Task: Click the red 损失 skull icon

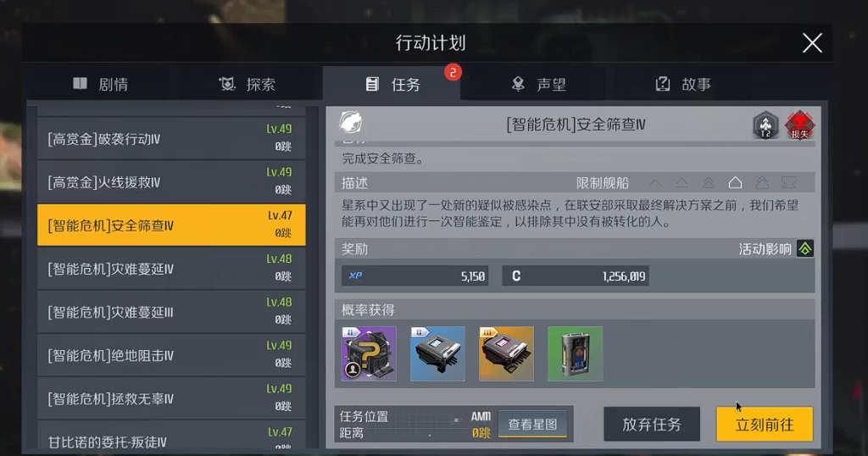Action: pyautogui.click(x=799, y=125)
